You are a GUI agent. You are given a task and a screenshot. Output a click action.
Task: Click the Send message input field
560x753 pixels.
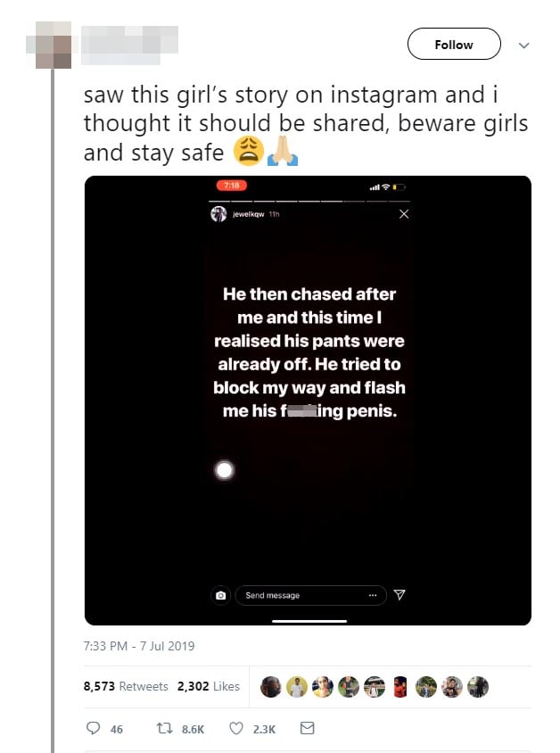point(299,595)
